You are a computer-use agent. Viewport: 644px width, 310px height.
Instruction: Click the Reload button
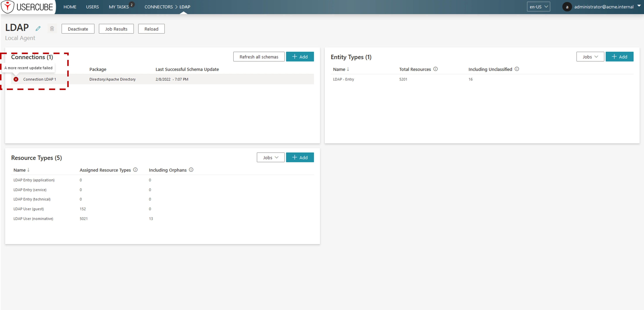151,29
